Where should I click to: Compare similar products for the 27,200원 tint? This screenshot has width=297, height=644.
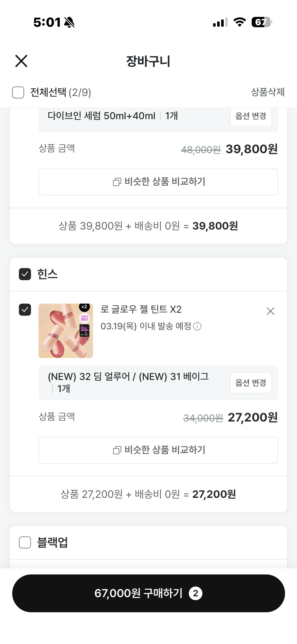[158, 450]
